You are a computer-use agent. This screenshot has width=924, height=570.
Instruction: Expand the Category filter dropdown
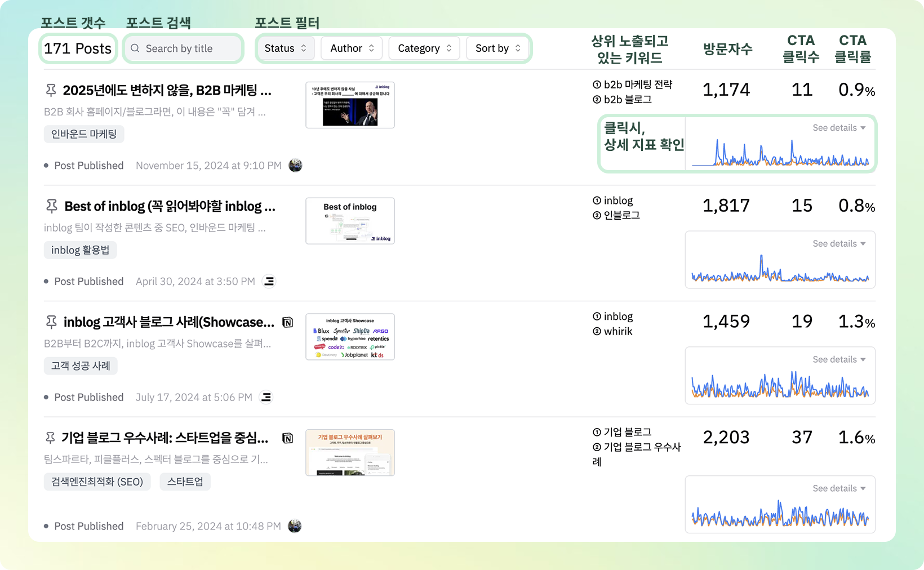pos(424,48)
